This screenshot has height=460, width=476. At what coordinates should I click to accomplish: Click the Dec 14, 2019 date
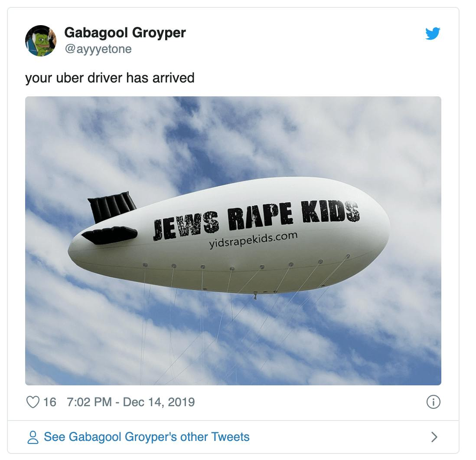[159, 402]
